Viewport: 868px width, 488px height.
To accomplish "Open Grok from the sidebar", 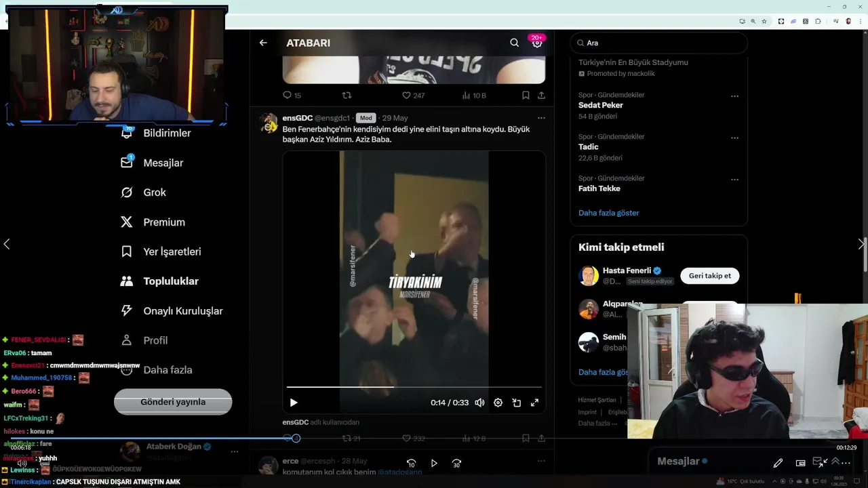I will tap(143, 192).
